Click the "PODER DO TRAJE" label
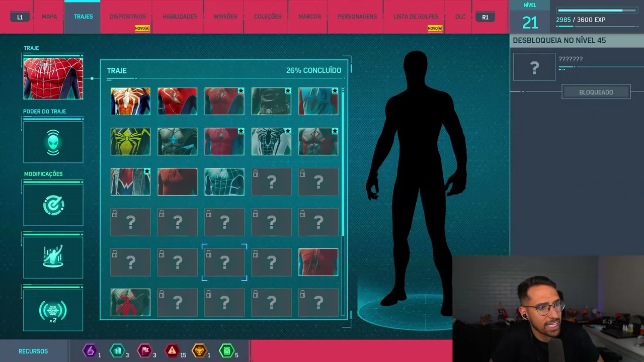 pyautogui.click(x=45, y=112)
